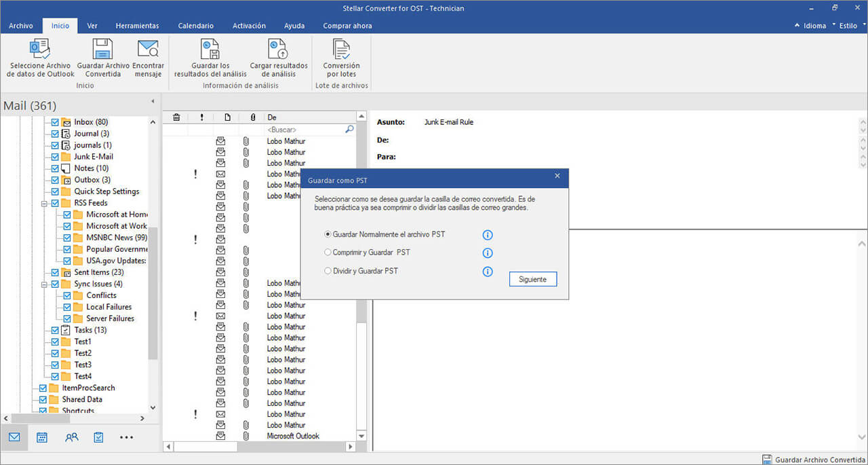Click message list scroll down arrow
The height and width of the screenshot is (465, 868).
point(361,436)
